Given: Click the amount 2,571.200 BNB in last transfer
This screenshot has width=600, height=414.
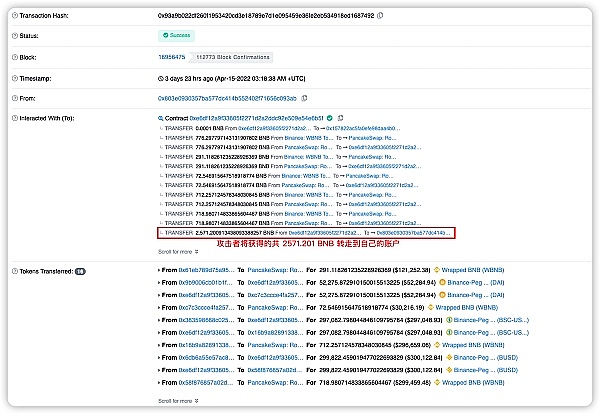Looking at the screenshot, I should click(235, 233).
